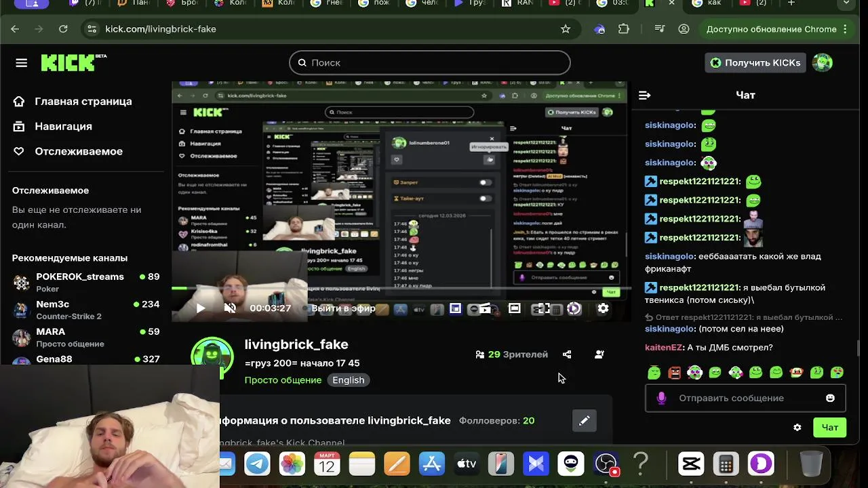Click the English language tag
868x488 pixels.
[x=349, y=380]
